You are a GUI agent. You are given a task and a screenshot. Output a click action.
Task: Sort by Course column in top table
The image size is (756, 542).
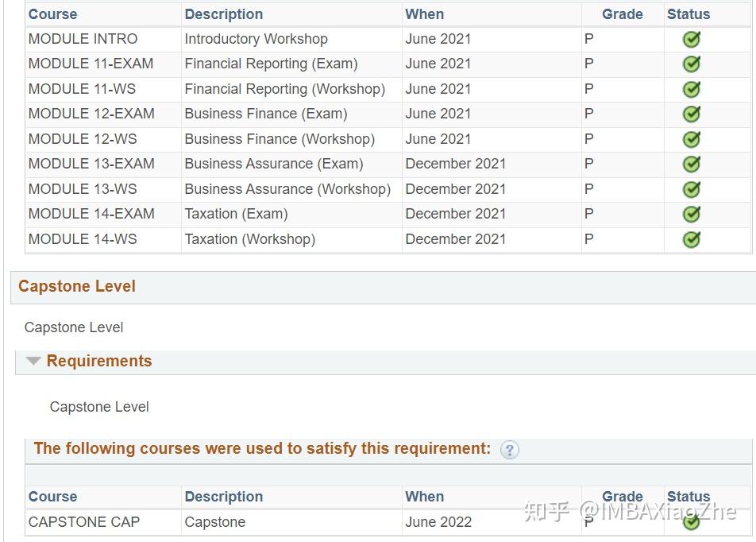pyautogui.click(x=52, y=14)
